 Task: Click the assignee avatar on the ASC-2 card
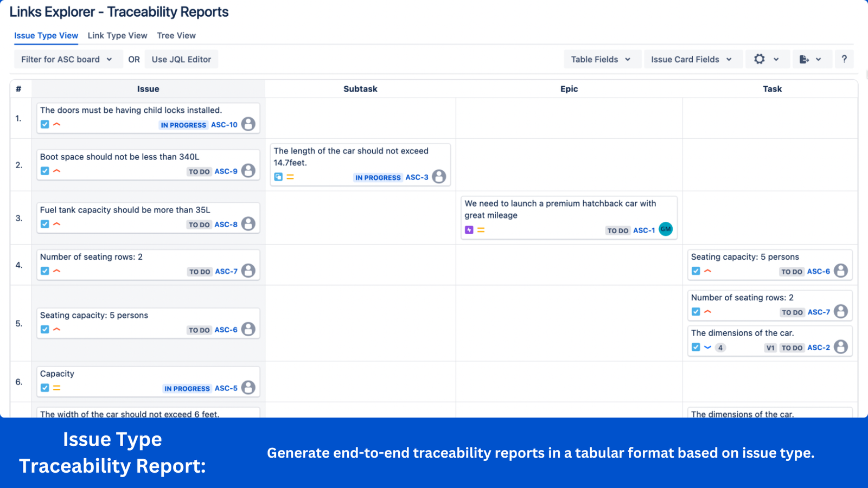coord(841,347)
